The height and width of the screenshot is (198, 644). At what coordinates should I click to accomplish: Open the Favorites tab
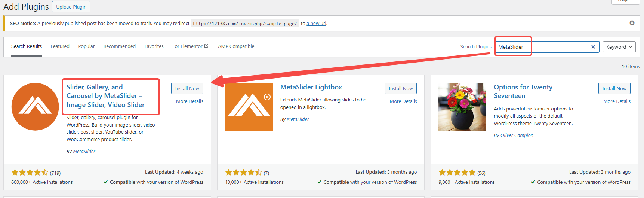coord(154,46)
